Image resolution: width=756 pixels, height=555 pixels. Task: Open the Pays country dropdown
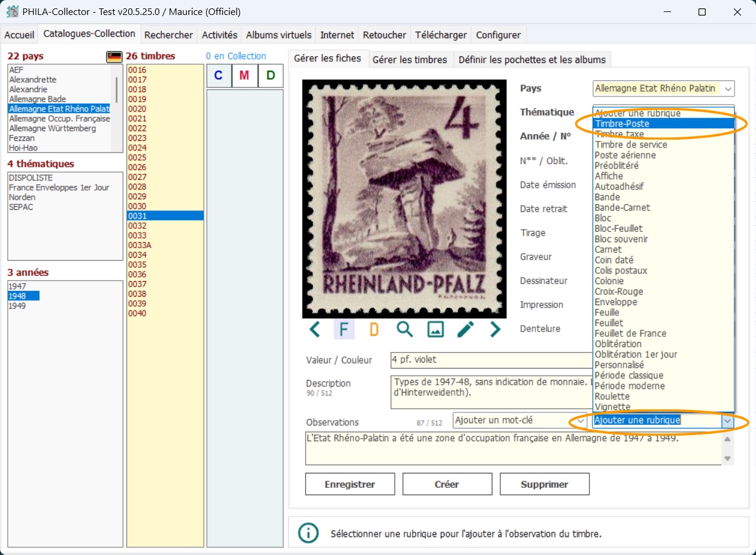point(728,89)
